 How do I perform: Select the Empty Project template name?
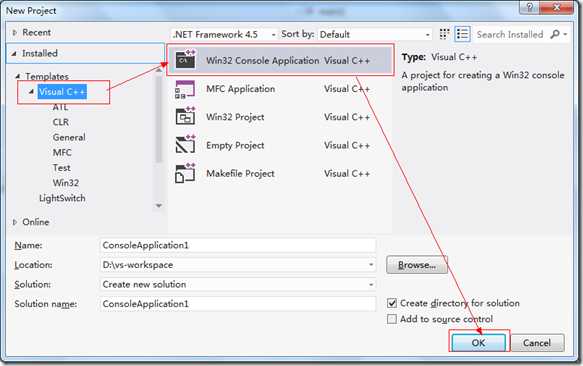click(235, 145)
